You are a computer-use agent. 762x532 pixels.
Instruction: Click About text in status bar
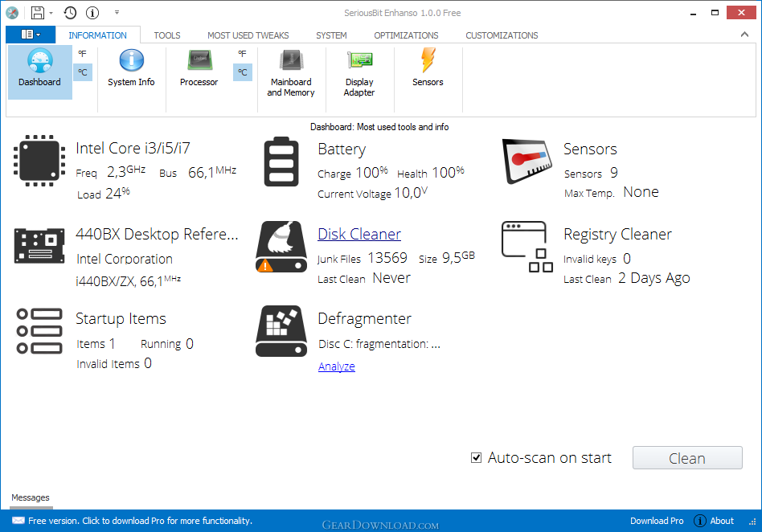722,521
